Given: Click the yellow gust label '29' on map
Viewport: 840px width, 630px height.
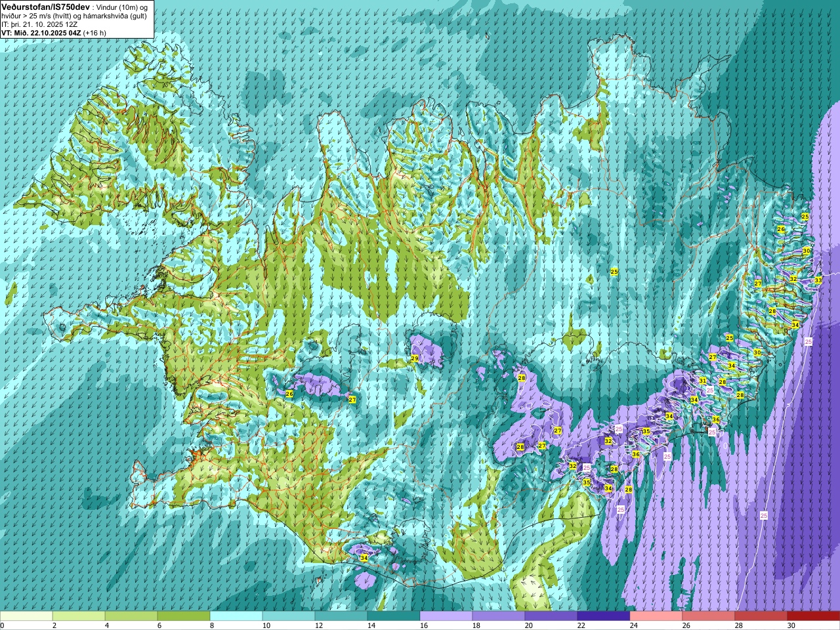Looking at the screenshot, I should coord(414,358).
